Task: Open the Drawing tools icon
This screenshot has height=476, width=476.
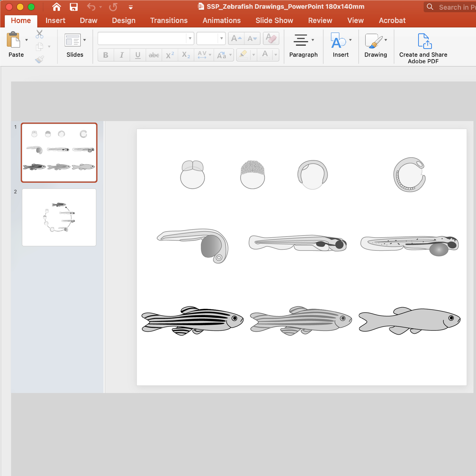Action: [x=374, y=40]
